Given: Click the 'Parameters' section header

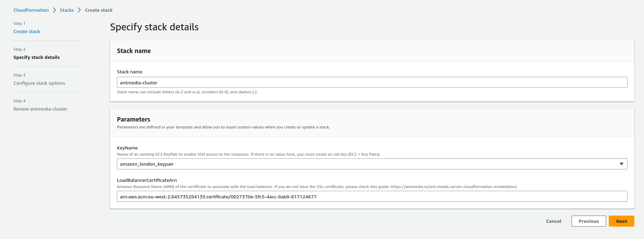Looking at the screenshot, I should pos(133,119).
